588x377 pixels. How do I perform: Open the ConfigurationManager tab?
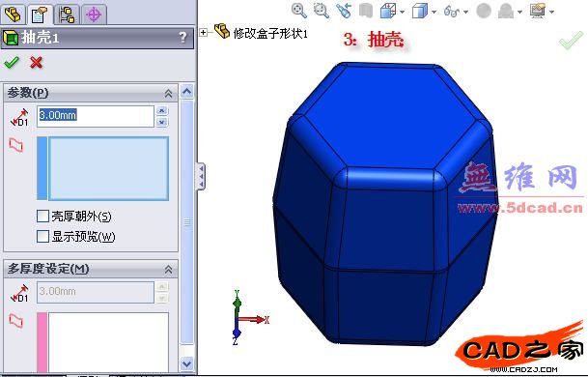[x=67, y=14]
